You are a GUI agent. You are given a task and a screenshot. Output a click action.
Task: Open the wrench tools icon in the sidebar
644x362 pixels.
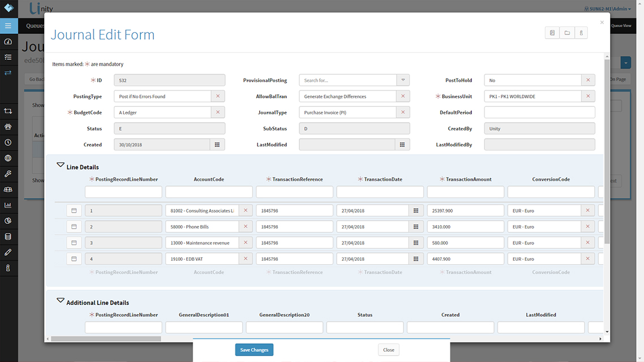point(8,174)
